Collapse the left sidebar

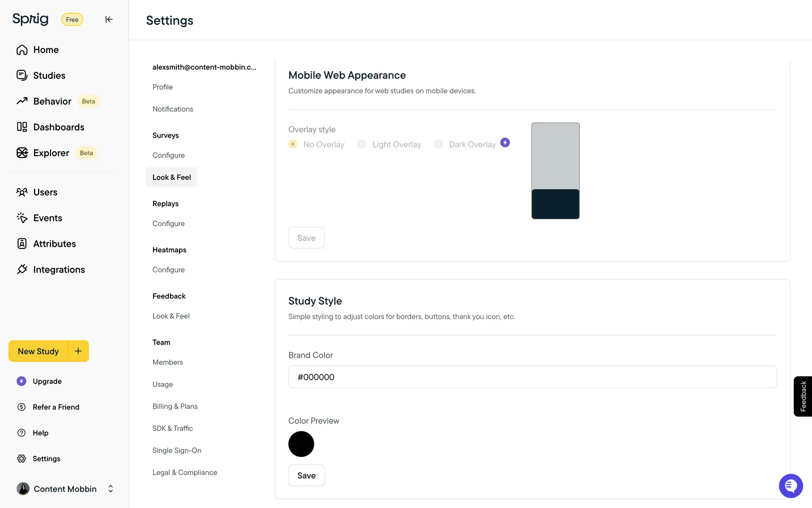click(x=109, y=19)
